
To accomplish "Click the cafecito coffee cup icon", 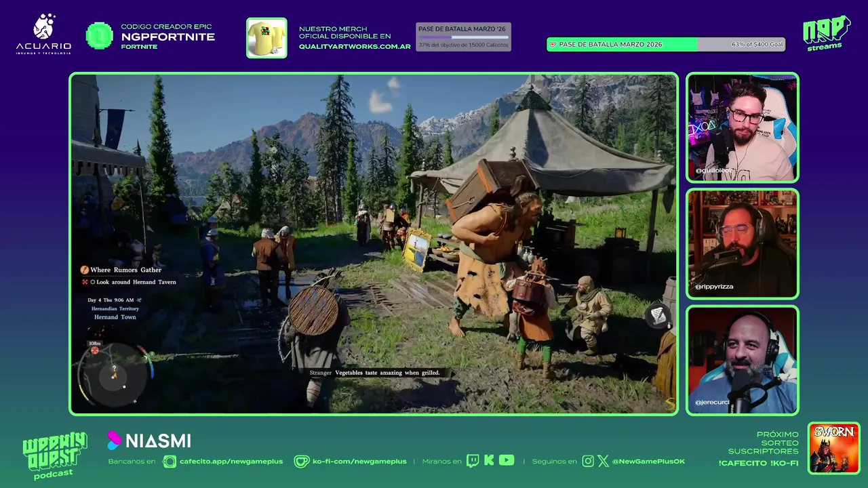I will [170, 462].
